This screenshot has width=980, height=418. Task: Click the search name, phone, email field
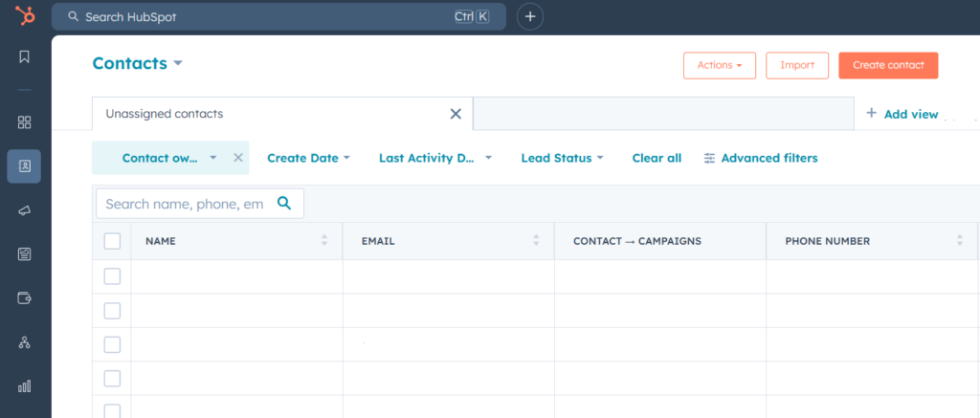point(185,204)
